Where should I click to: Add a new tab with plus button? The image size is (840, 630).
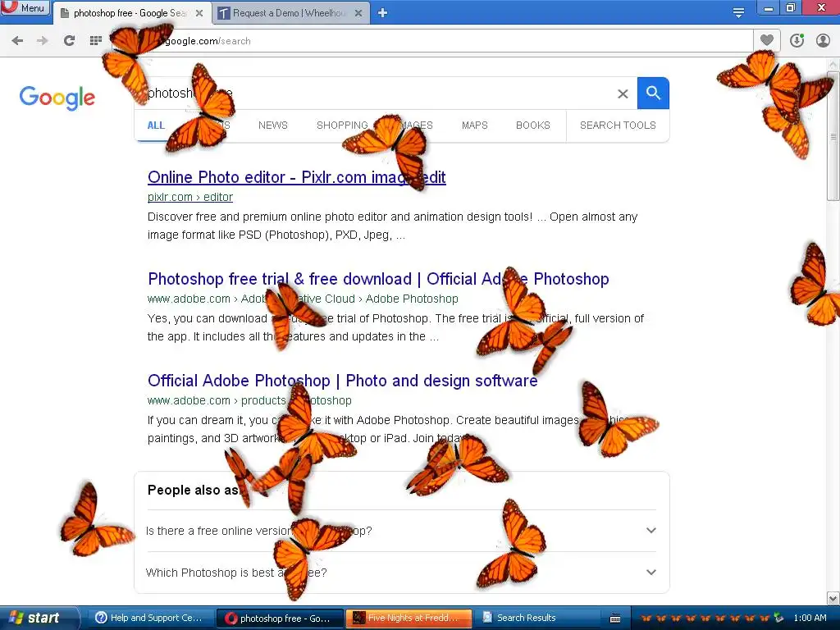[382, 13]
